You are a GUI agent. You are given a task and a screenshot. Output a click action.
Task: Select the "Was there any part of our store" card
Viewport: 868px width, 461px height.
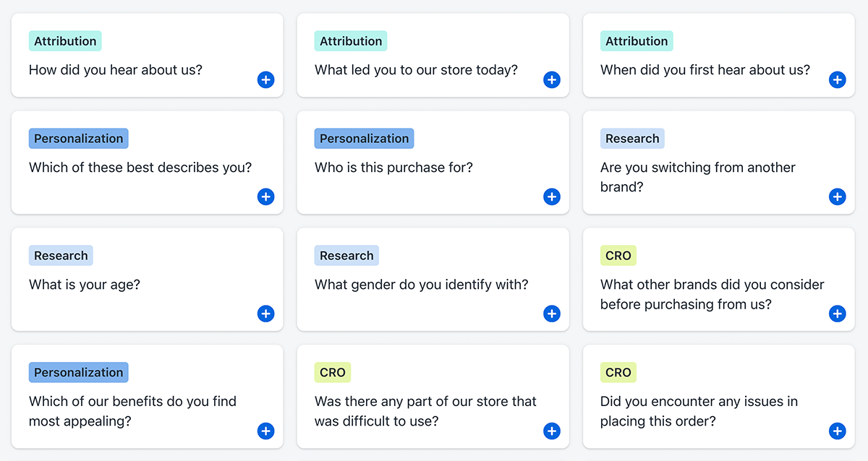433,397
